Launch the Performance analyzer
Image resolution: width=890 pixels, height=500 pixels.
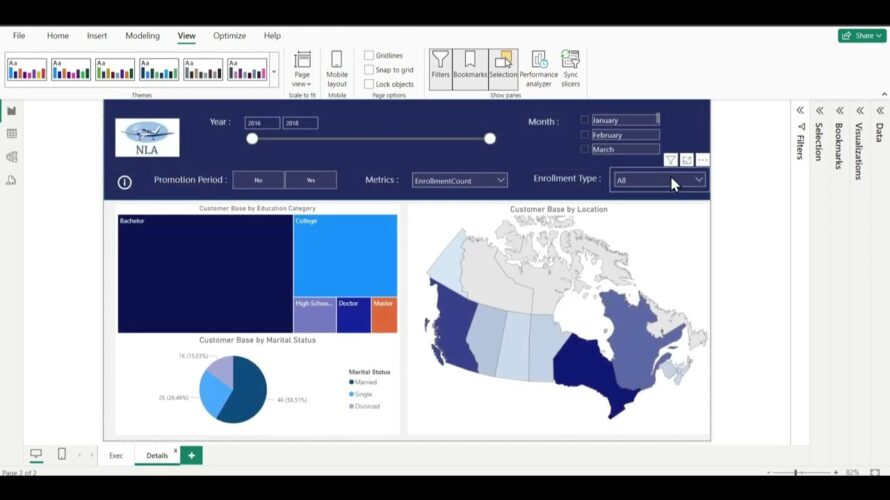[539, 69]
